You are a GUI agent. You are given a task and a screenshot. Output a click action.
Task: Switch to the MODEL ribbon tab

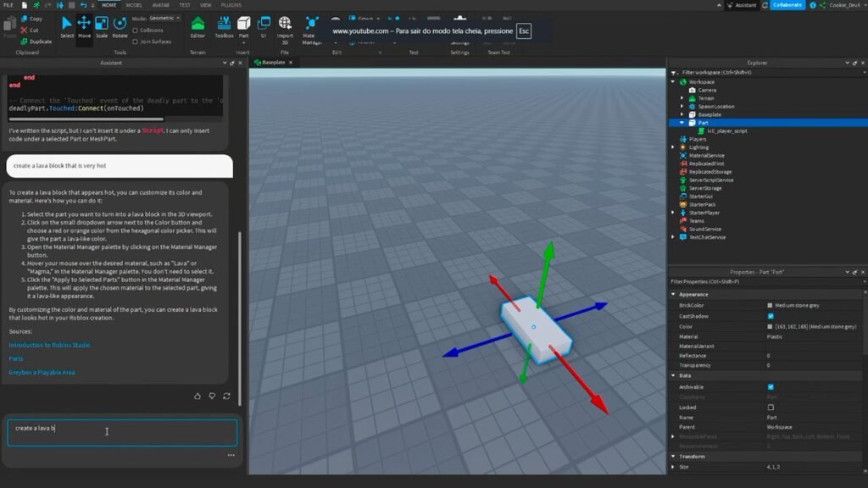[x=134, y=5]
